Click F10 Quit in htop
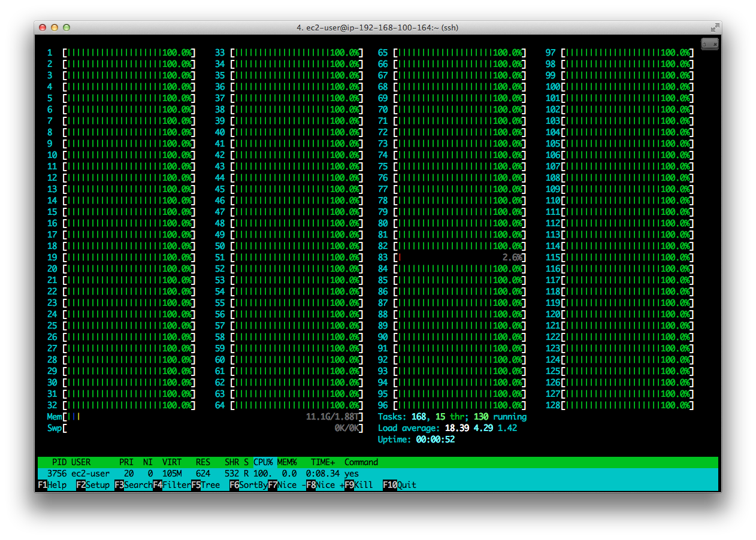 coord(400,485)
